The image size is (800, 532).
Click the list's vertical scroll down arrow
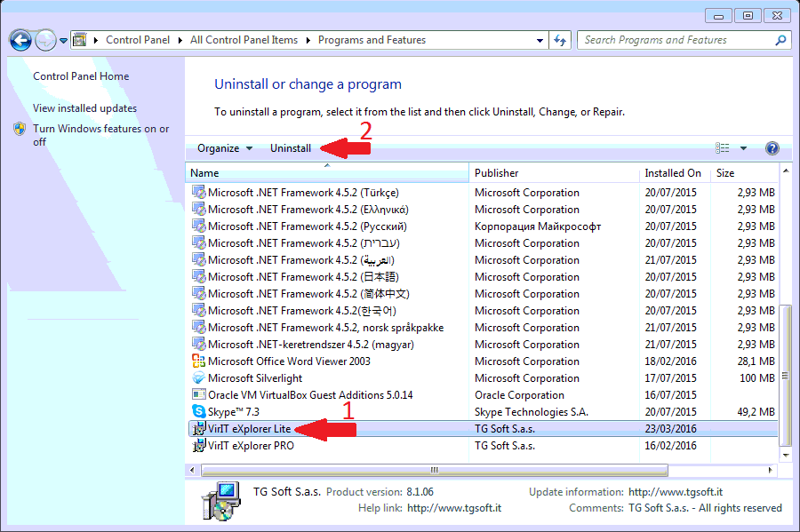click(x=786, y=455)
